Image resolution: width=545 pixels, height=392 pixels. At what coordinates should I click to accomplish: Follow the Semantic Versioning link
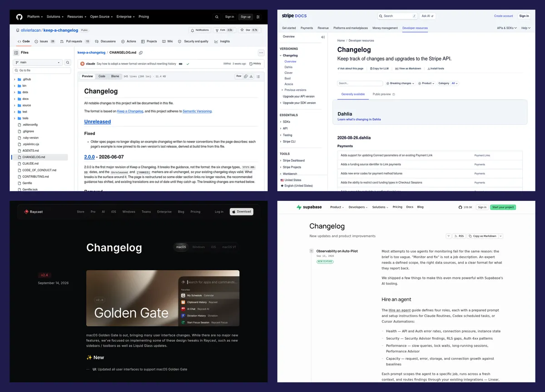pyautogui.click(x=197, y=111)
